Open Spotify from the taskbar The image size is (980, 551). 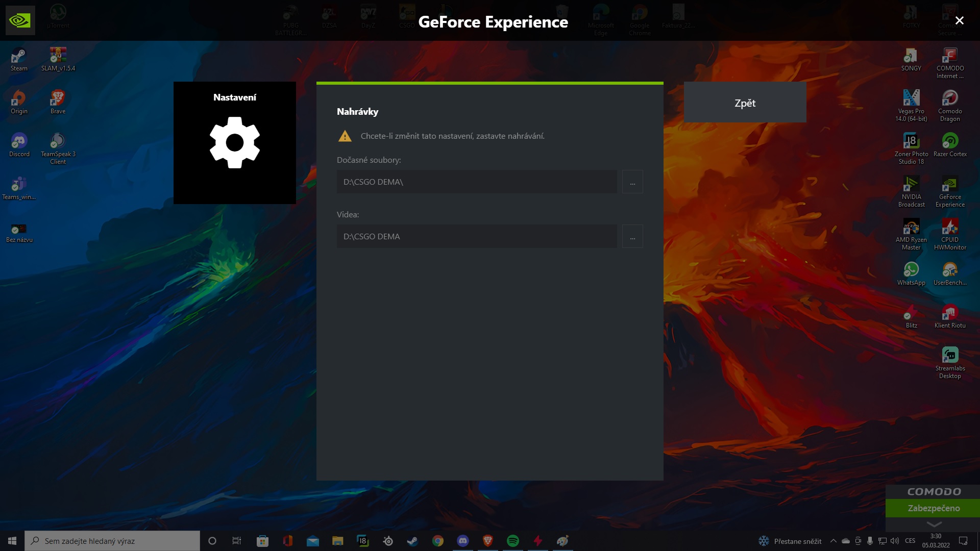[513, 541]
